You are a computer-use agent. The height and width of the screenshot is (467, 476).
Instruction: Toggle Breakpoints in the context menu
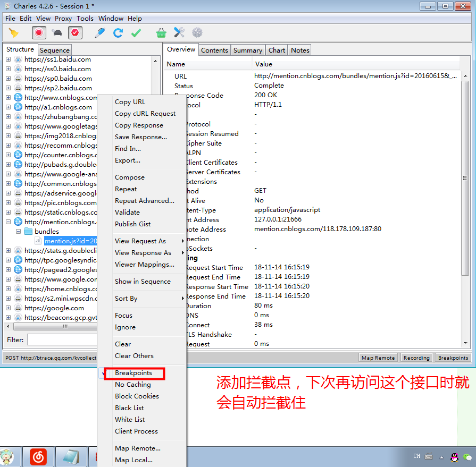click(133, 373)
